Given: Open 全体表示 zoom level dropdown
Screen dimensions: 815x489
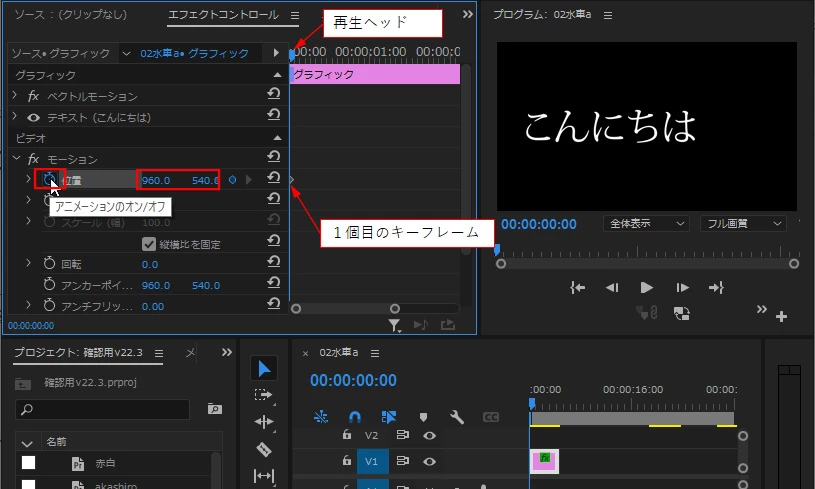Looking at the screenshot, I should tap(646, 223).
